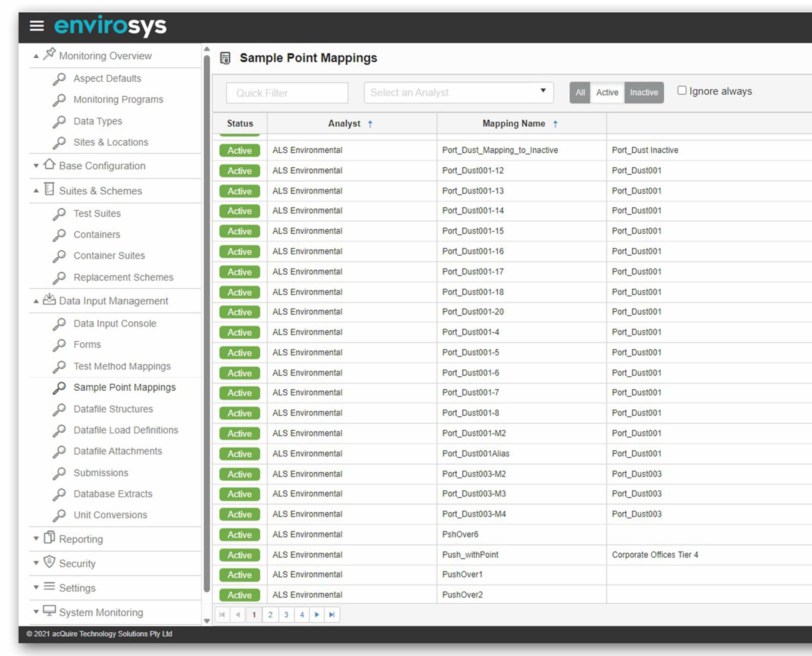Open the hamburger menu icon

tap(37, 26)
